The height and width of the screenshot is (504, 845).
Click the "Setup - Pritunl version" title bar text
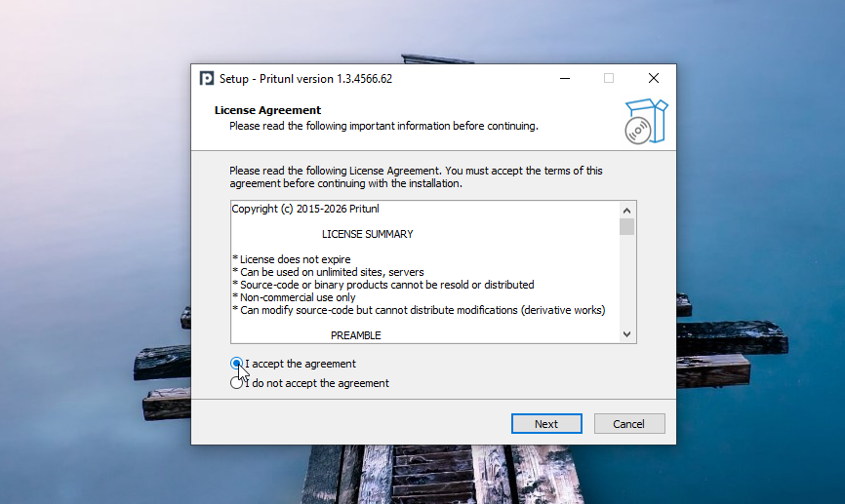pos(305,79)
